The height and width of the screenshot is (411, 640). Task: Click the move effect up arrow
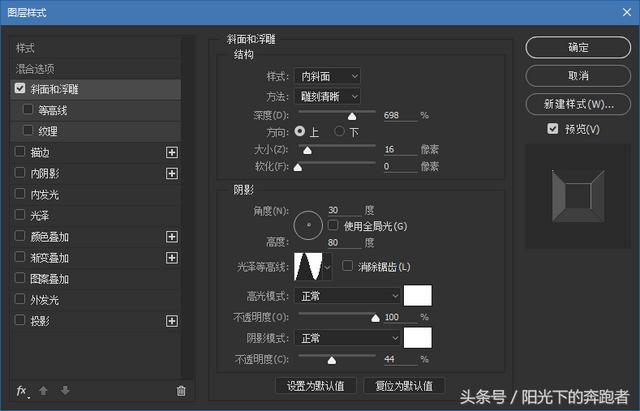[x=43, y=391]
